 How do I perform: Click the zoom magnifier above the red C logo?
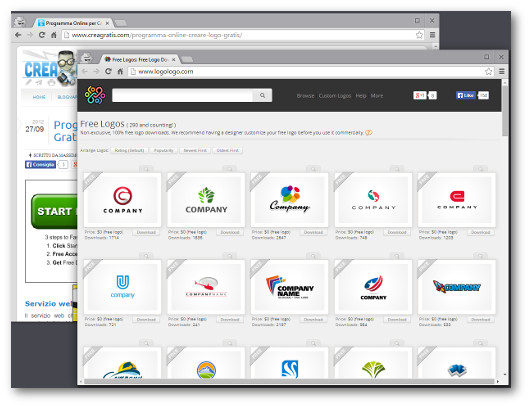[x=146, y=169]
